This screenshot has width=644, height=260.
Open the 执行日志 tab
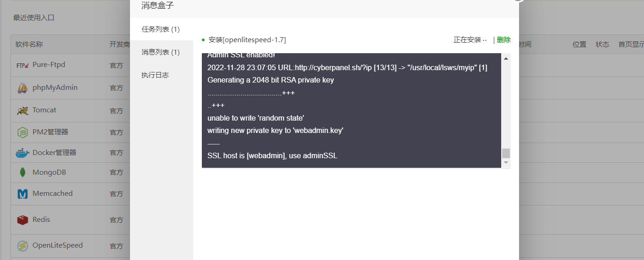pos(155,75)
